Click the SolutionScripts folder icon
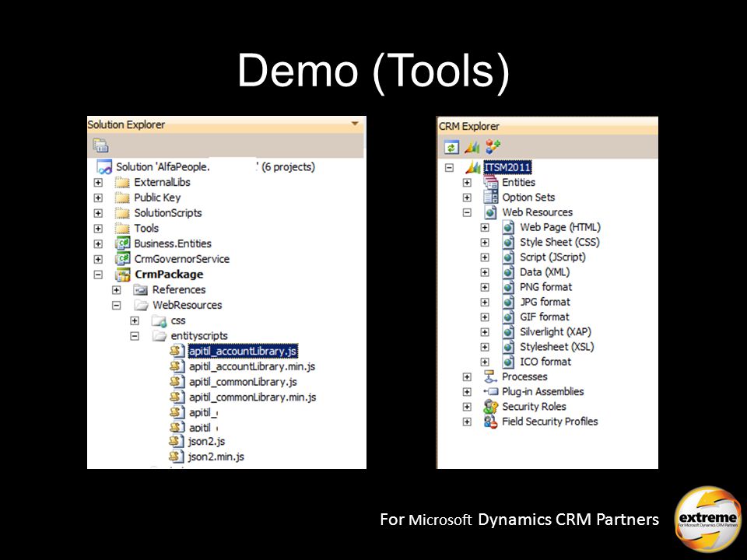The image size is (747, 560). point(122,213)
